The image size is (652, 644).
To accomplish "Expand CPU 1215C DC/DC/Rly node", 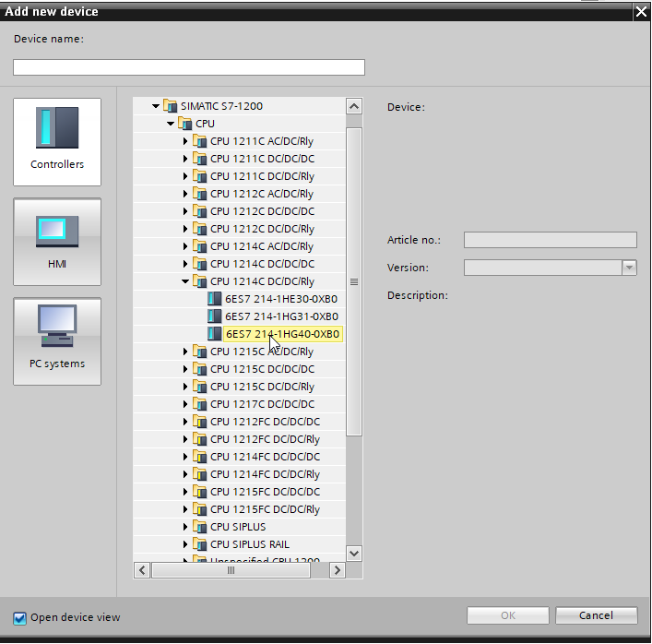I will click(x=185, y=387).
